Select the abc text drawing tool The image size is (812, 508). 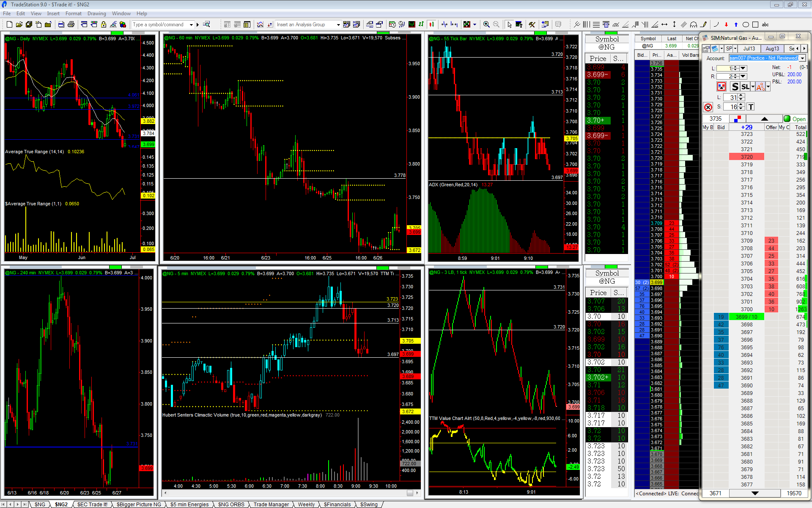tap(765, 25)
